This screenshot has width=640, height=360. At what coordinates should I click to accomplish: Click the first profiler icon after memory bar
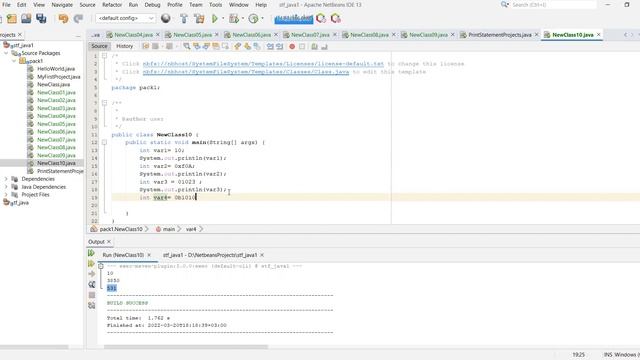[321, 18]
